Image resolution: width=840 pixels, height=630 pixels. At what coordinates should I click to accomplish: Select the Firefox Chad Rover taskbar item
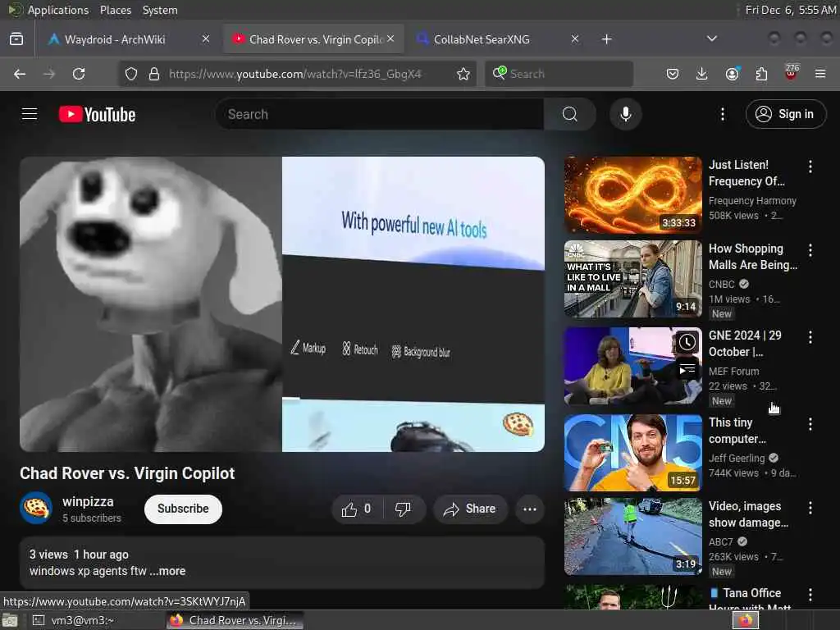click(x=235, y=620)
